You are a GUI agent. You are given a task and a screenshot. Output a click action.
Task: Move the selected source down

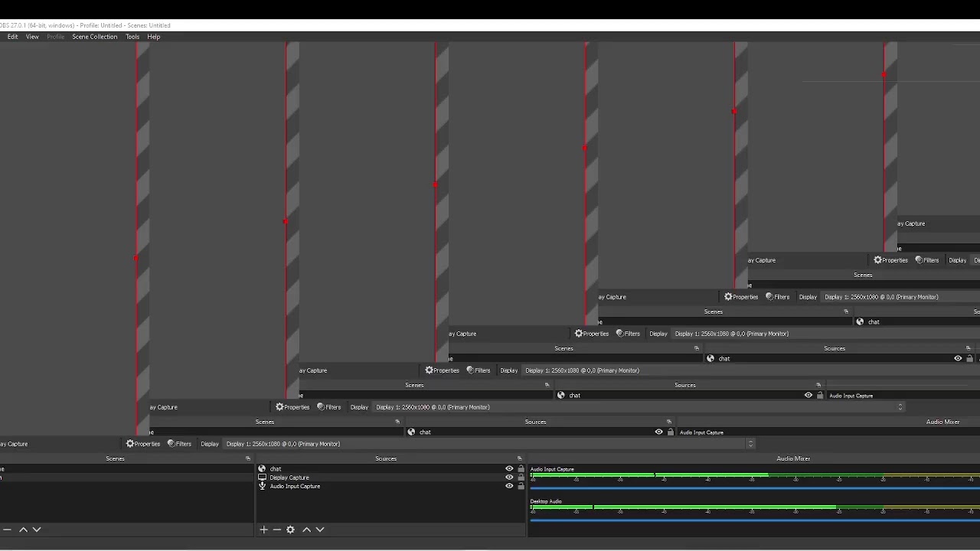coord(320,530)
